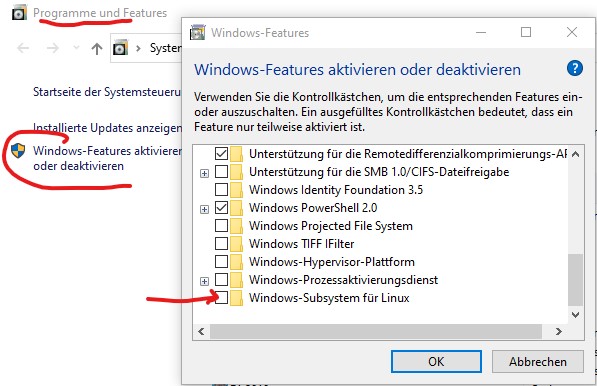Image resolution: width=597 pixels, height=386 pixels.
Task: Select the Windows-Hypervisor-Plattform label
Action: point(332,262)
